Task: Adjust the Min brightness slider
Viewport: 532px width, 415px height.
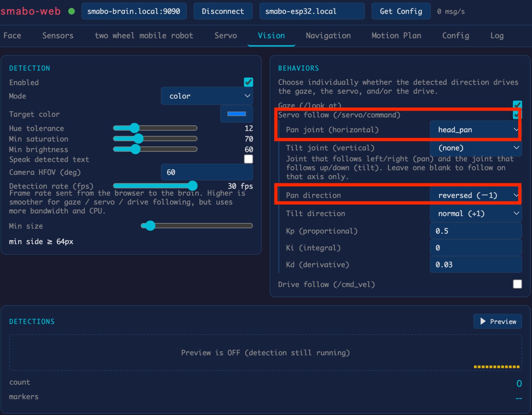Action: [x=155, y=149]
